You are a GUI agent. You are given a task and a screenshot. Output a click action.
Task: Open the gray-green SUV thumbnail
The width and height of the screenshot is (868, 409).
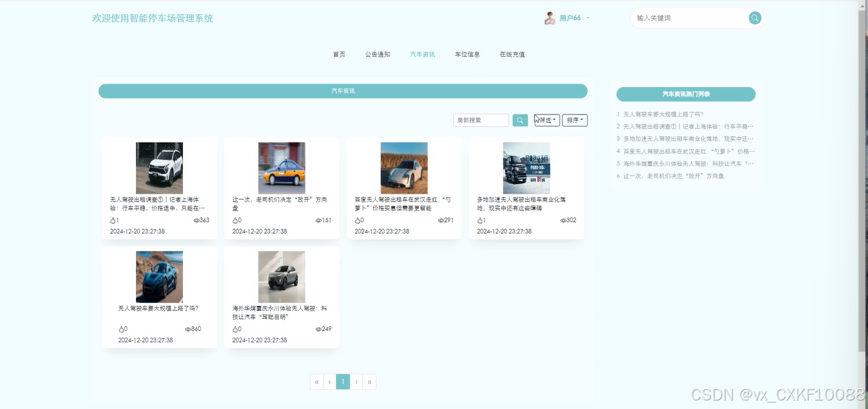pos(282,277)
